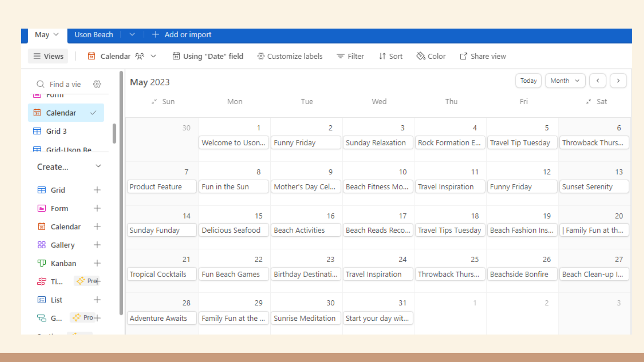Screen dimensions: 644x362
Task: Add a new Gallery view with the plus icon
Action: tap(97, 245)
